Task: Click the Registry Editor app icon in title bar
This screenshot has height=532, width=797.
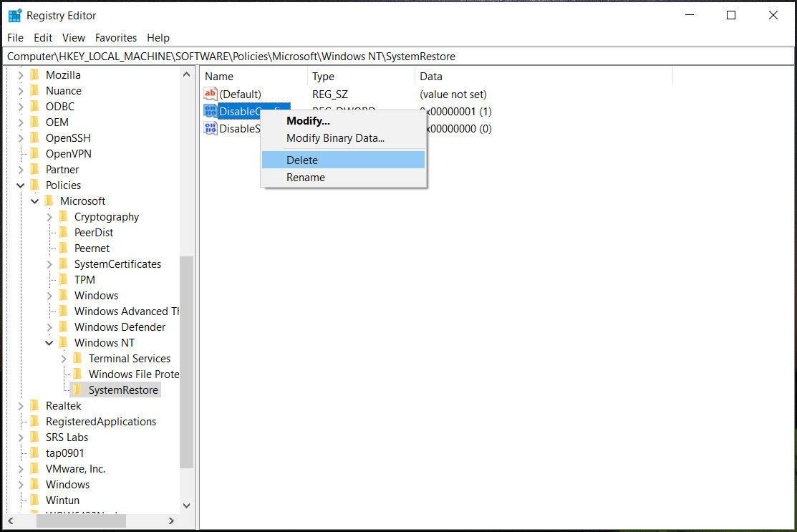Action: [15, 15]
